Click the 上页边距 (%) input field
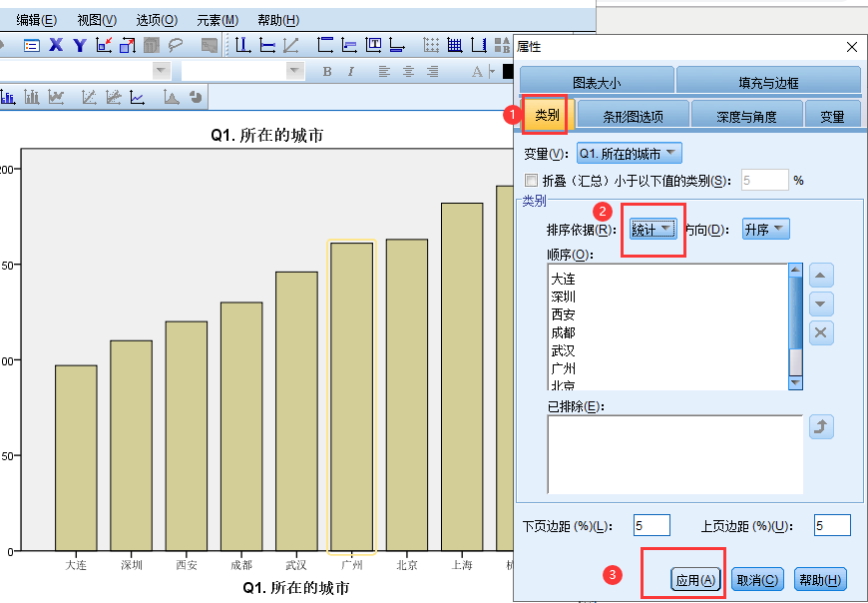 [832, 525]
